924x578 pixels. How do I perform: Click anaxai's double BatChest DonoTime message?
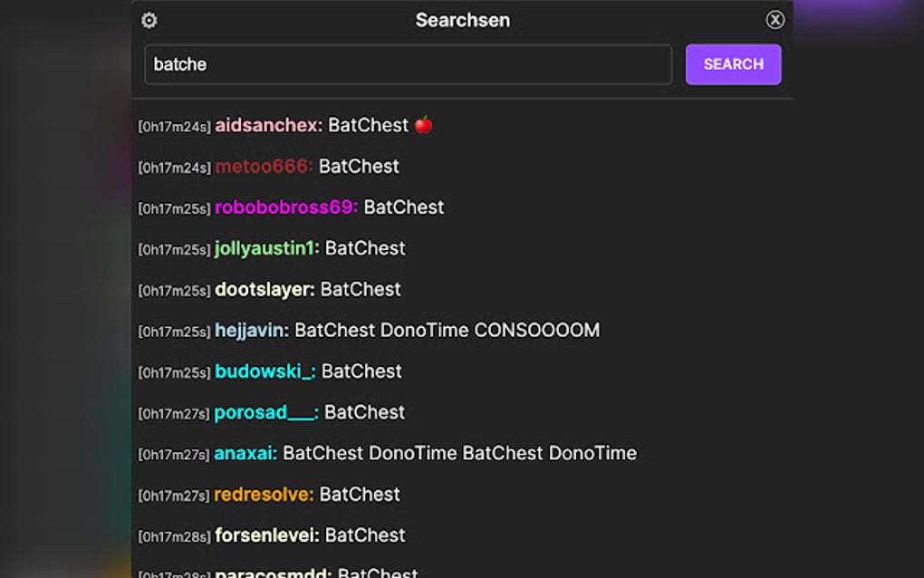click(x=459, y=453)
